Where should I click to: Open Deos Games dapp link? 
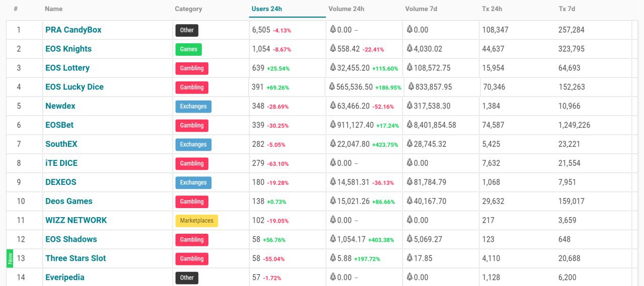(69, 202)
